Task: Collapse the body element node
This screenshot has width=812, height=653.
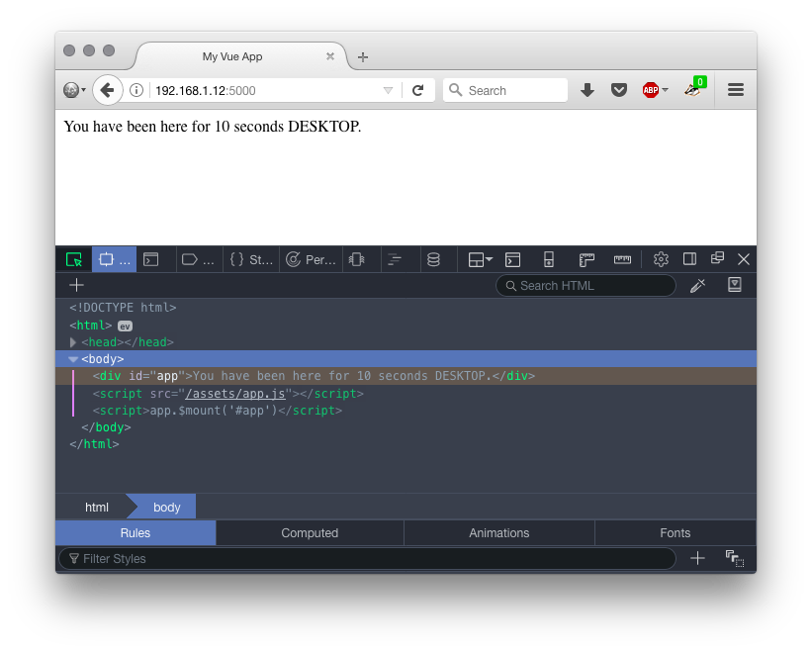Action: pyautogui.click(x=73, y=359)
